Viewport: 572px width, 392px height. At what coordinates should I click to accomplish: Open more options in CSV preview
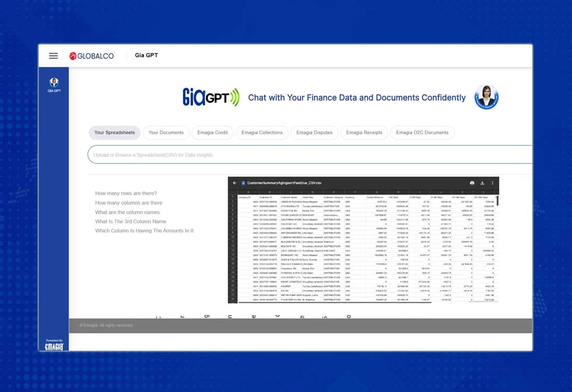(492, 183)
